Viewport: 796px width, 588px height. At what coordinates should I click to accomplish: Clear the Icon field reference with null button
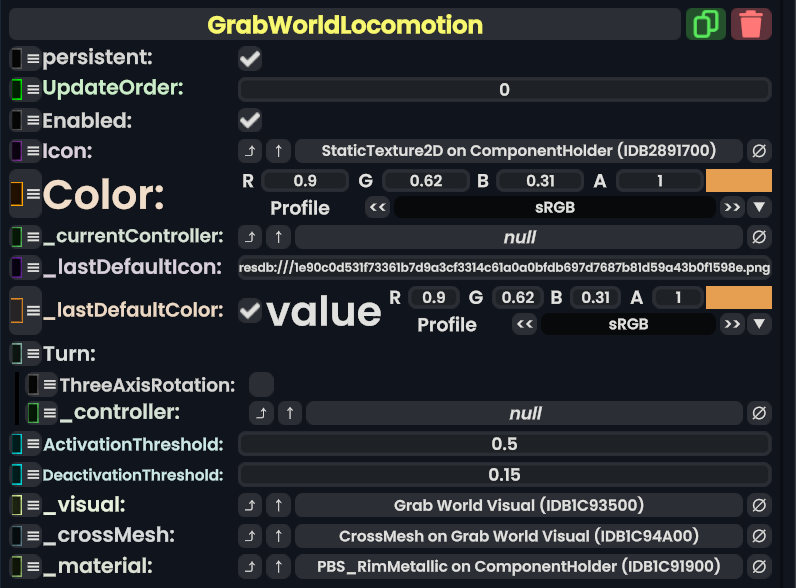click(x=759, y=151)
